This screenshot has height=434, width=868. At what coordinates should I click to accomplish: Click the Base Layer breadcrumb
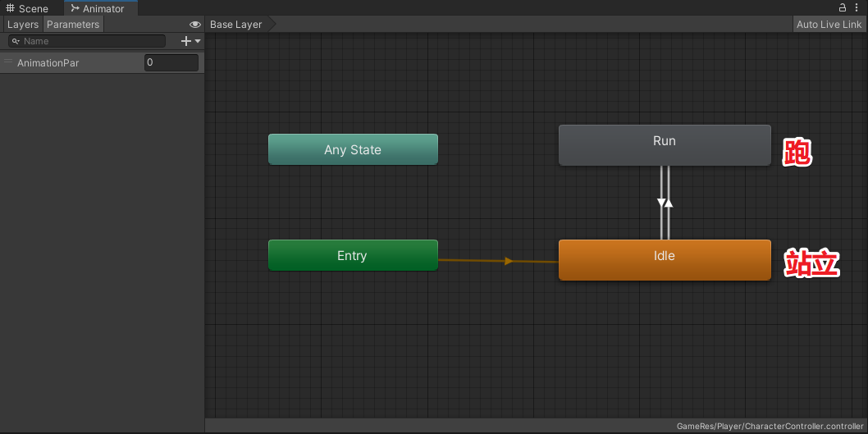pos(236,25)
